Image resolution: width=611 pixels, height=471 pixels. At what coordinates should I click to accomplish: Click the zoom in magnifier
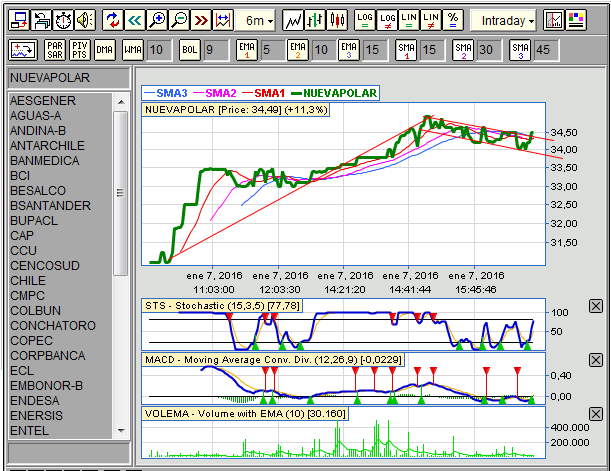157,20
